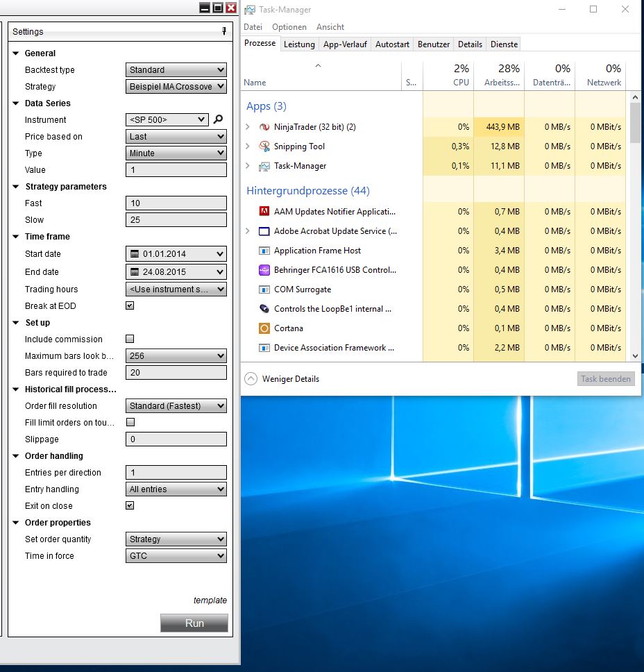Toggle the Break at EOD checkbox
This screenshot has height=672, width=644.
(x=130, y=305)
